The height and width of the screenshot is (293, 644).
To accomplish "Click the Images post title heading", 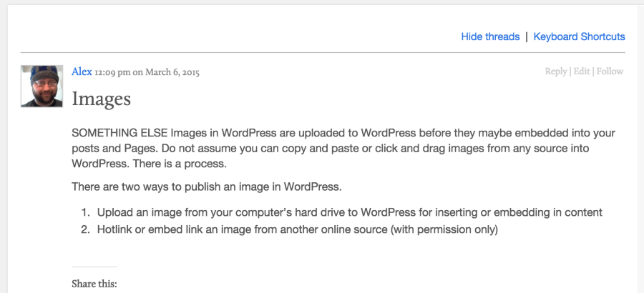I will point(101,99).
